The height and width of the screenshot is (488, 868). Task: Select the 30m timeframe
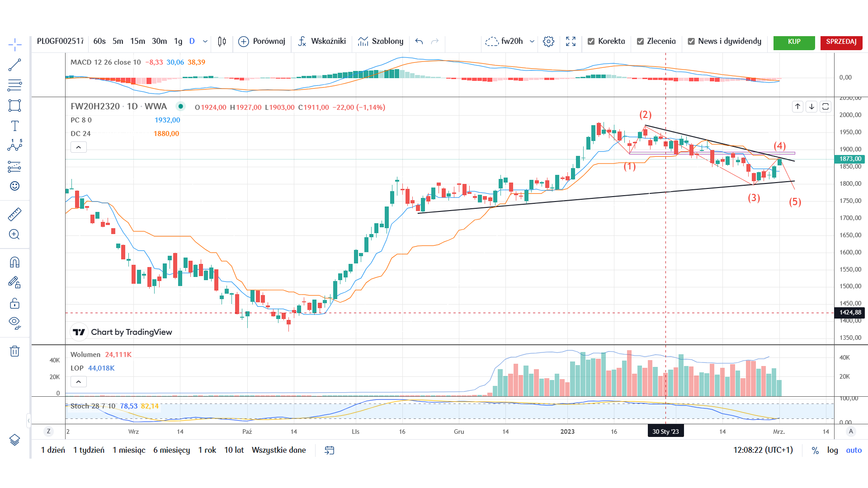(159, 42)
